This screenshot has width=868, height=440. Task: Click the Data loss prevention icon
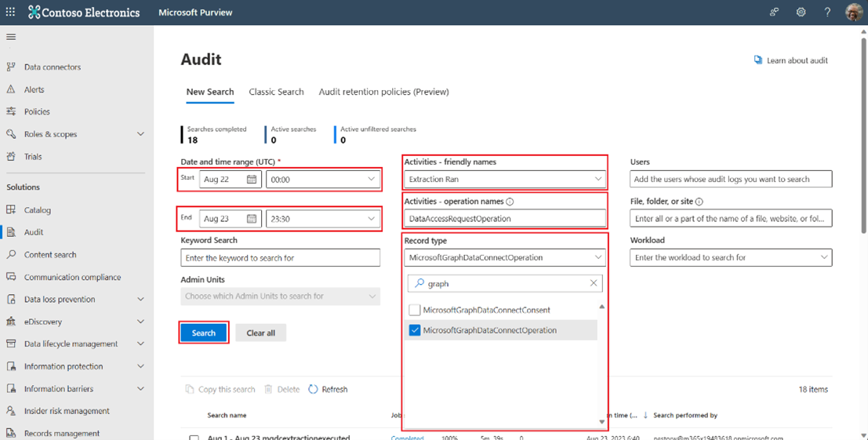coord(10,300)
